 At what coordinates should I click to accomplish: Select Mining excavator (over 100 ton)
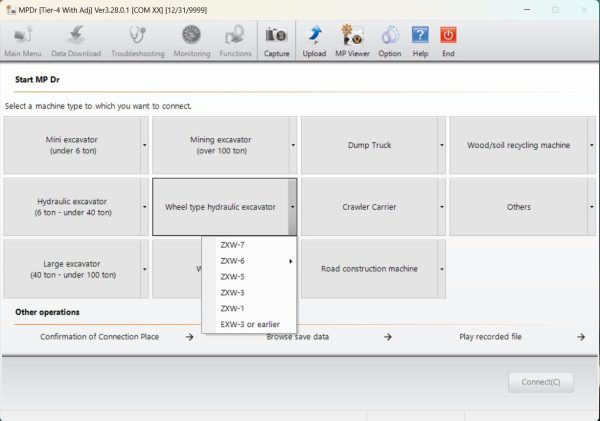click(221, 145)
